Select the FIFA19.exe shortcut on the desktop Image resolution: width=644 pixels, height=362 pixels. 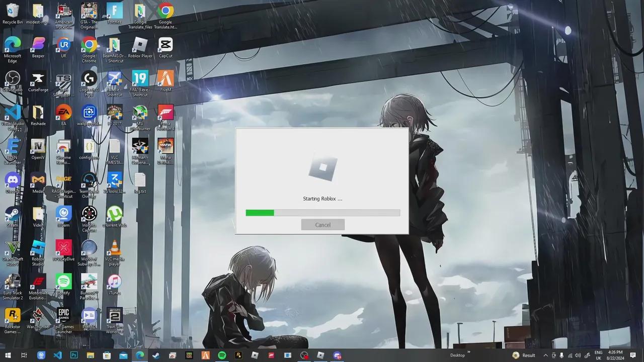pos(140,84)
